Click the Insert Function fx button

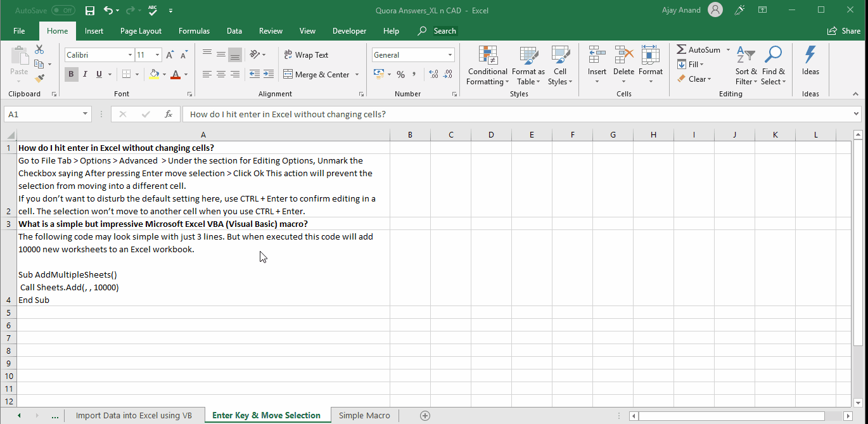click(169, 114)
